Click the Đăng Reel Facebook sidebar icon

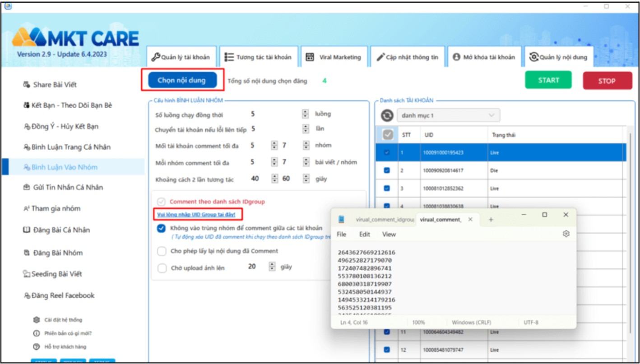27,295
